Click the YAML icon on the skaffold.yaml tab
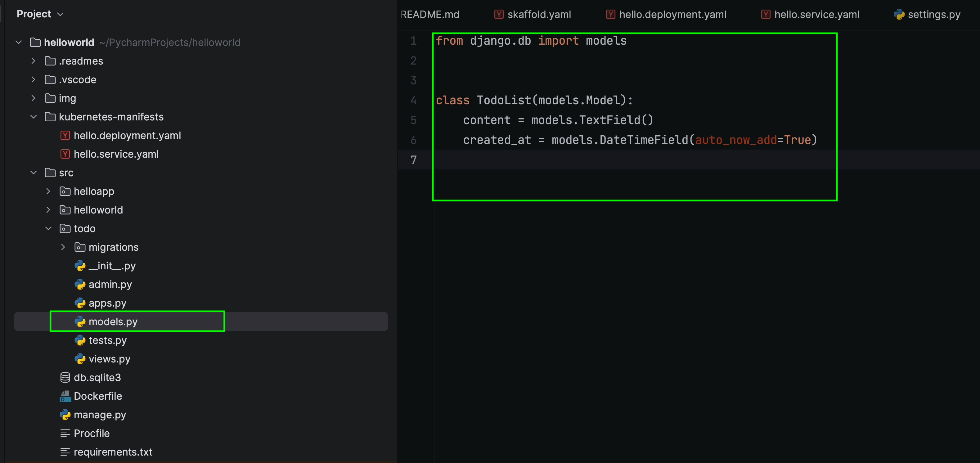 click(x=499, y=14)
